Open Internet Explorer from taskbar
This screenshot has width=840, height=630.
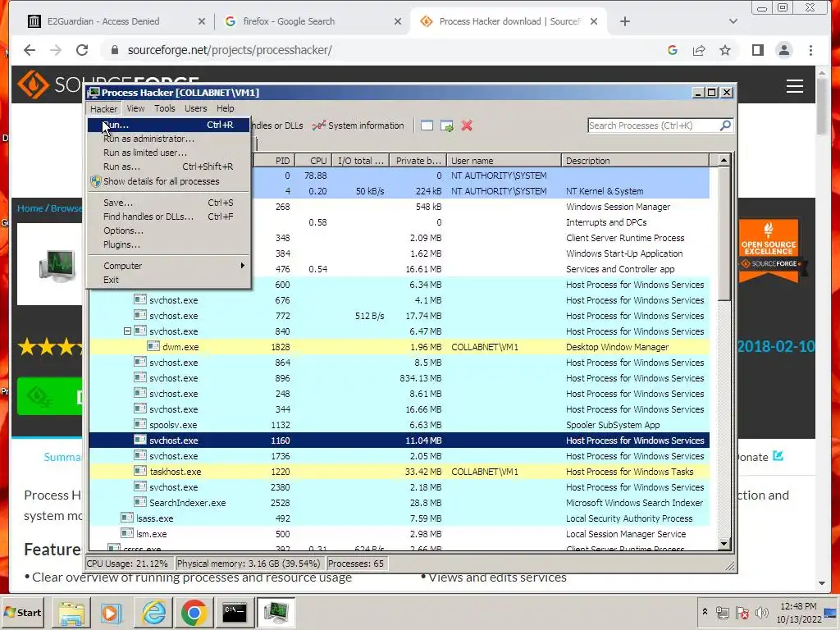[x=153, y=612]
